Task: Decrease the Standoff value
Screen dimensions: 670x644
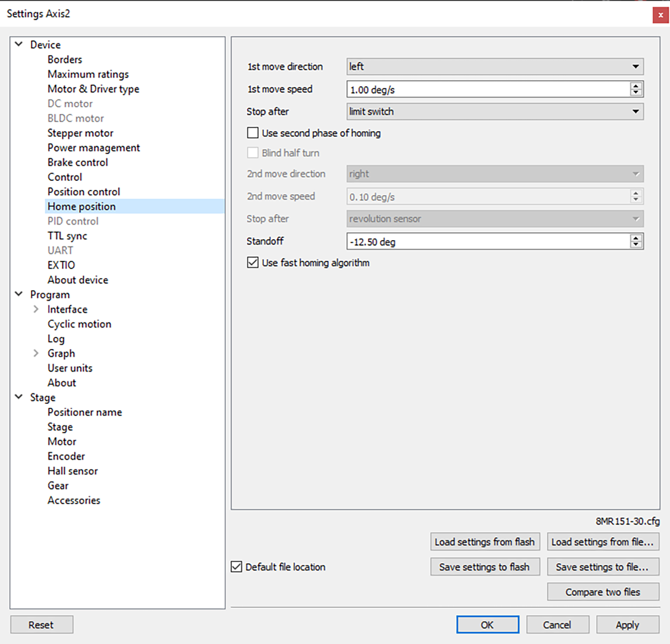Action: click(x=636, y=245)
